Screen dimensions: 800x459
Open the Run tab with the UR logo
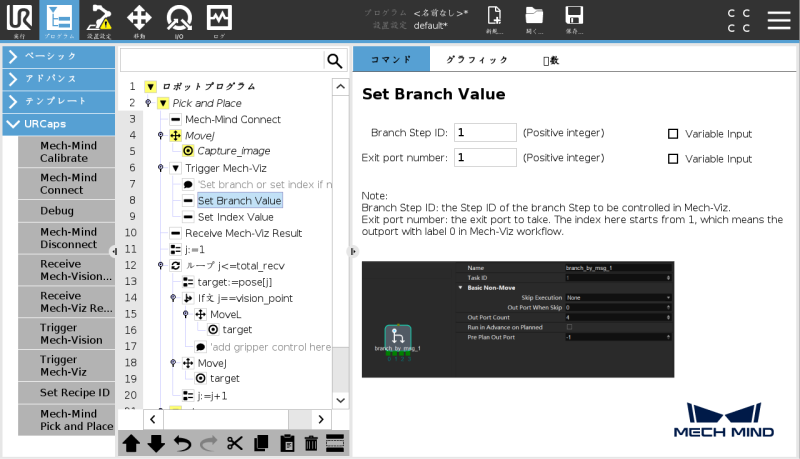(x=19, y=20)
